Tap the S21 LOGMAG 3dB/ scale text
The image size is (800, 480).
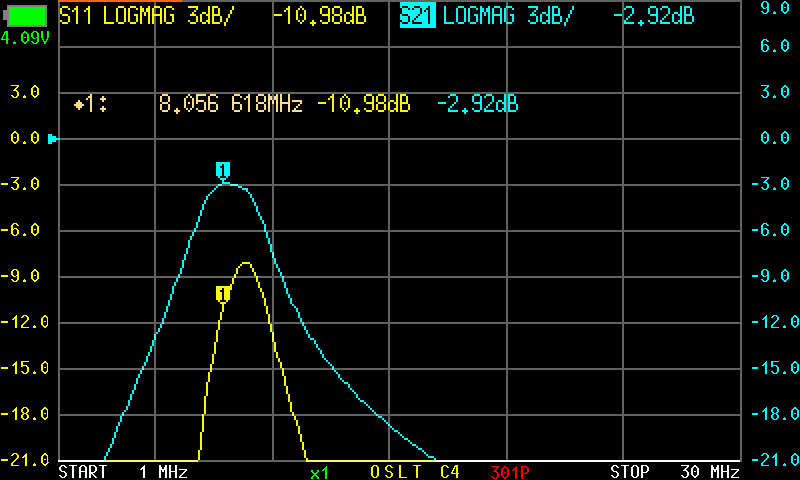(x=508, y=16)
